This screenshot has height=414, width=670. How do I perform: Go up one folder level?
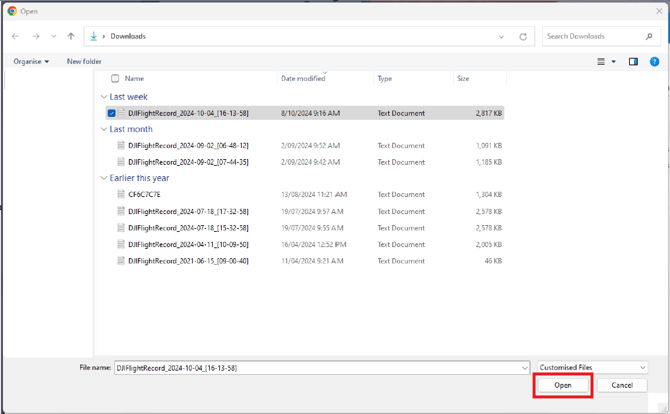[x=71, y=36]
